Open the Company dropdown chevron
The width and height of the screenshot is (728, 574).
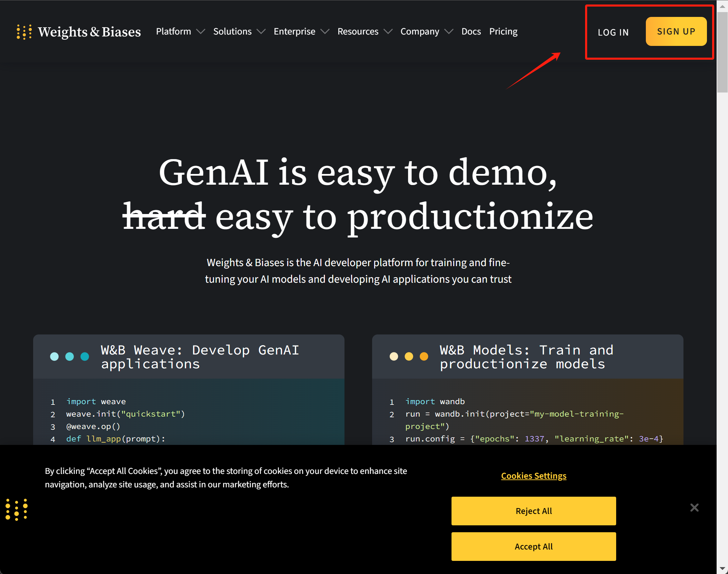pos(449,32)
